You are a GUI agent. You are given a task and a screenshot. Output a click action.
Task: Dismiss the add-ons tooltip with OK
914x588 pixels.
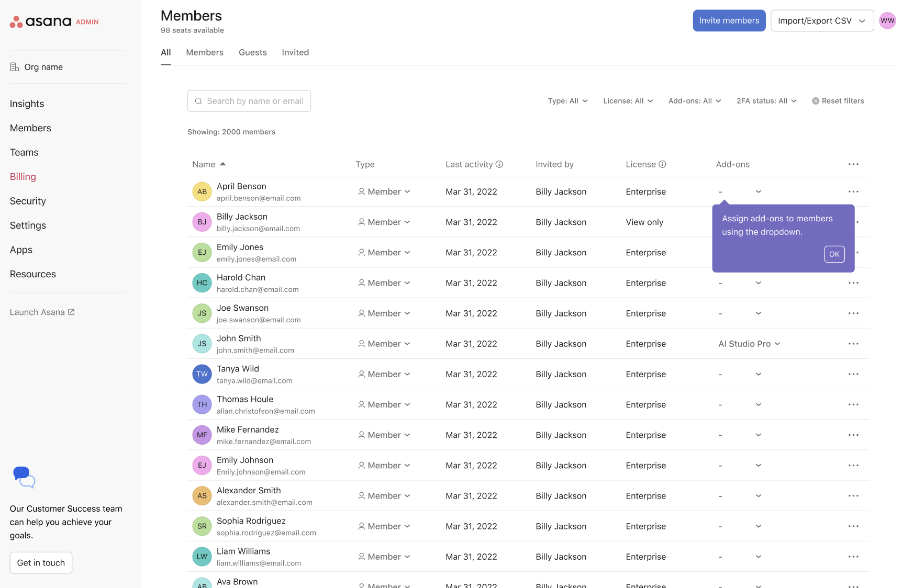click(834, 254)
